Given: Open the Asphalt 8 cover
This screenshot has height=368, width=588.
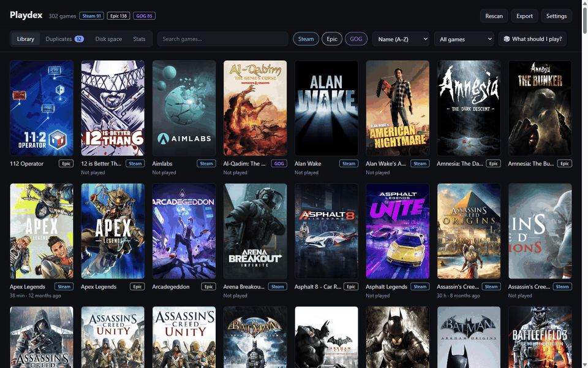Looking at the screenshot, I should 326,231.
